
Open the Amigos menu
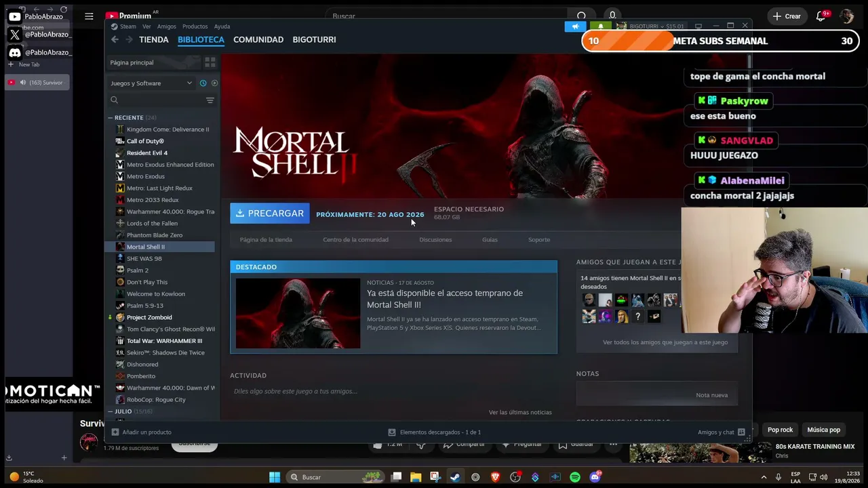click(x=166, y=26)
